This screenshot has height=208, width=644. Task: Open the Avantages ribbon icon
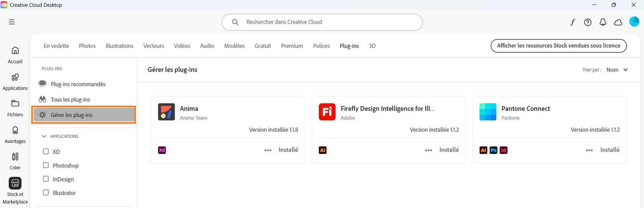(x=15, y=130)
